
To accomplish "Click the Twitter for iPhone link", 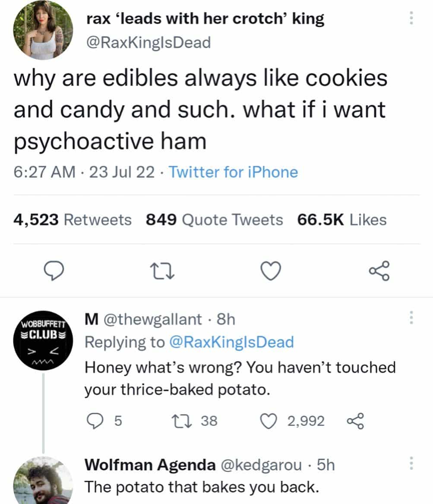I will click(x=233, y=172).
